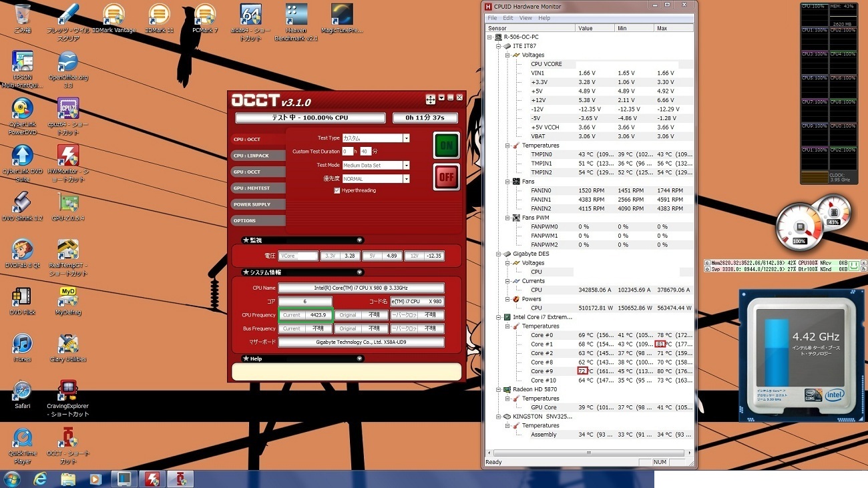The width and height of the screenshot is (868, 488).
Task: Select the HWMonitor shortcut on the desktop
Action: [x=68, y=164]
